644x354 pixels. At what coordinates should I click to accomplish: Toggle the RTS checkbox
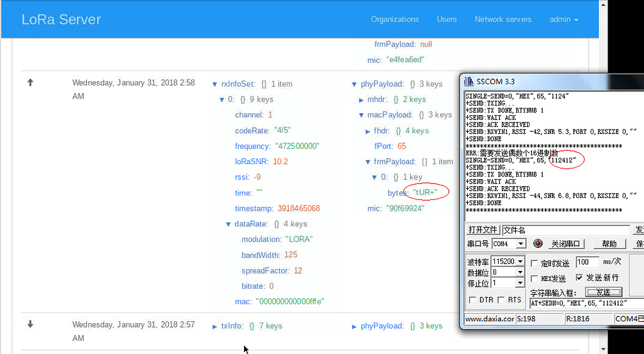501,300
